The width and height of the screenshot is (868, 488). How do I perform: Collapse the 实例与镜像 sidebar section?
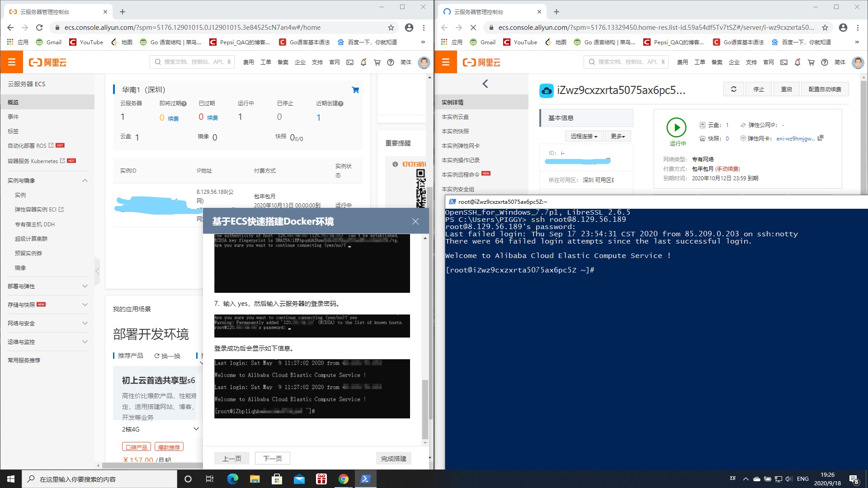pos(85,180)
